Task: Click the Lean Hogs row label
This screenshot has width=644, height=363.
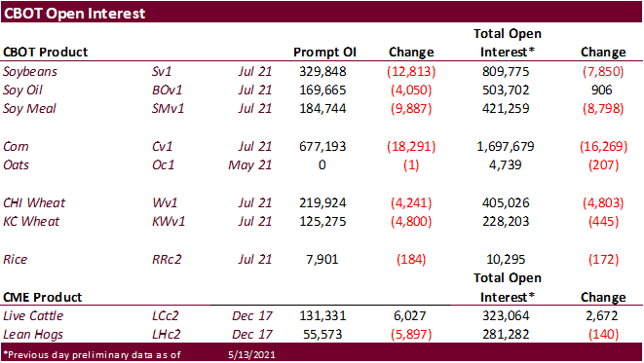Action: (x=33, y=335)
